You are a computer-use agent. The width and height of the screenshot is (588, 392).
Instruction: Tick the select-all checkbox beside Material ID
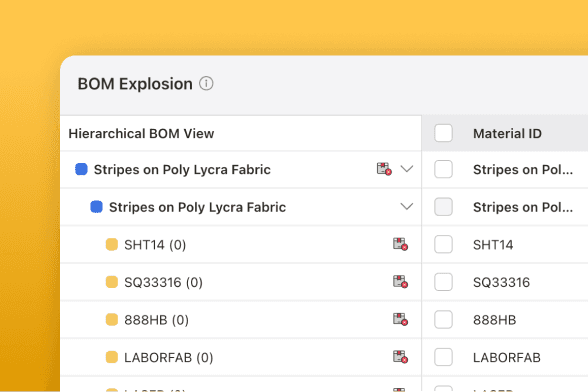pyautogui.click(x=443, y=133)
